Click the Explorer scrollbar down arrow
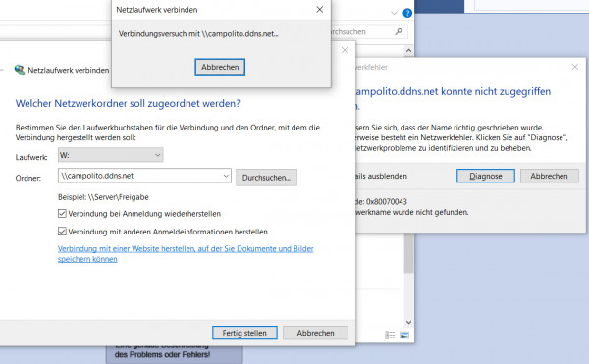589x364 pixels. [x=408, y=322]
